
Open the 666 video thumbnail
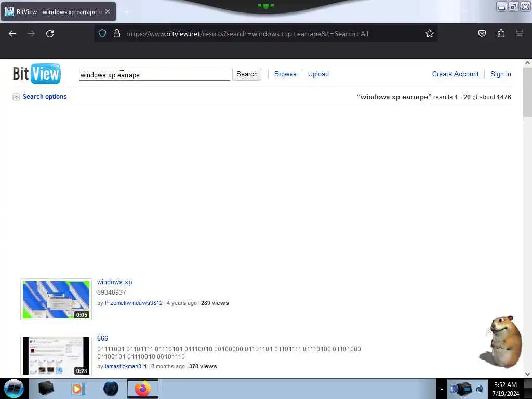56,356
